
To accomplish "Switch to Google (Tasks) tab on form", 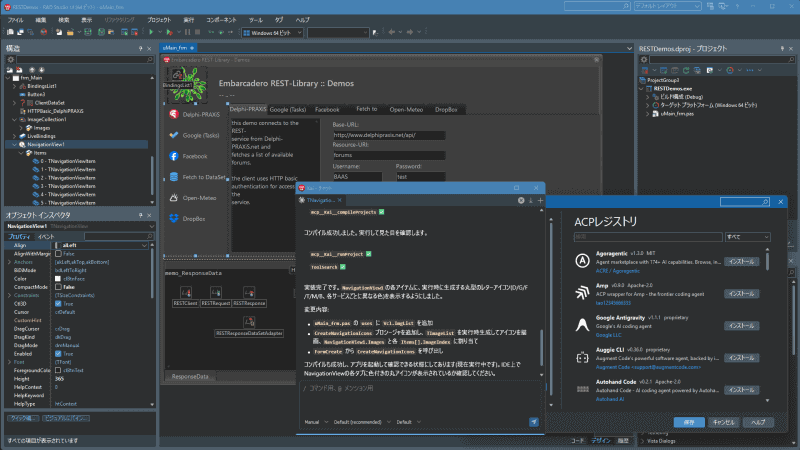I will tap(288, 110).
